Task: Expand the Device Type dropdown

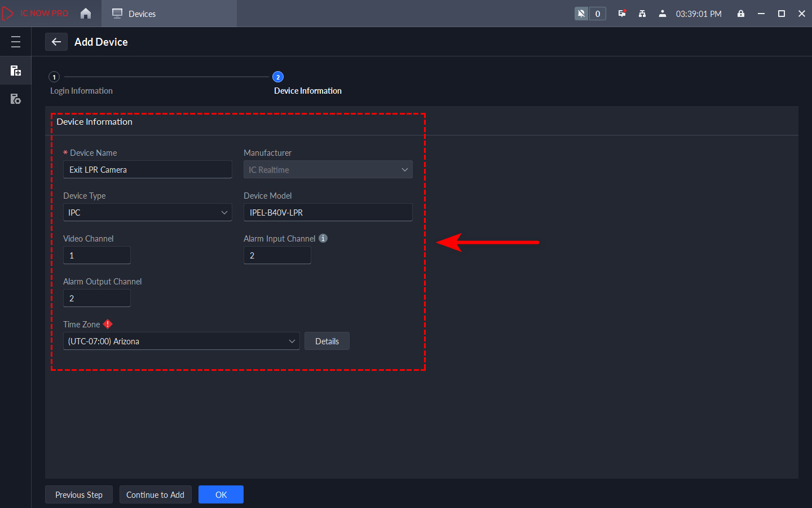Action: coord(147,212)
